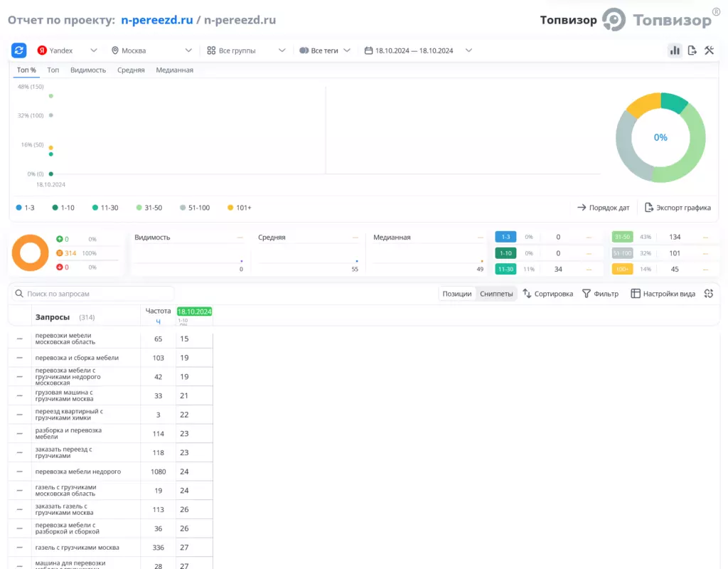Click the donut chart showing 0%

click(x=660, y=137)
